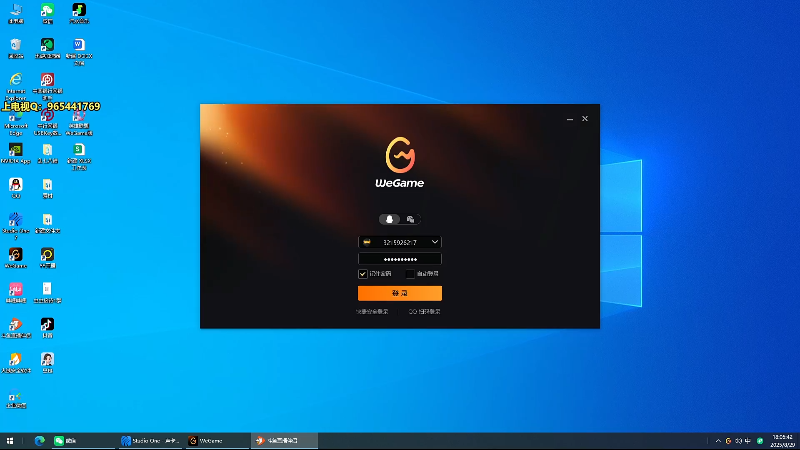Click the account avatar in login field

coord(367,242)
